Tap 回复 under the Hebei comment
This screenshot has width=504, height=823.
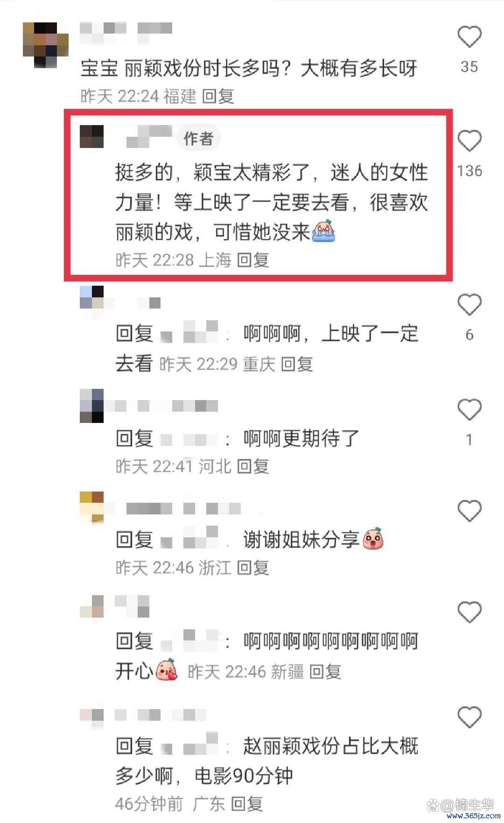pos(253,466)
